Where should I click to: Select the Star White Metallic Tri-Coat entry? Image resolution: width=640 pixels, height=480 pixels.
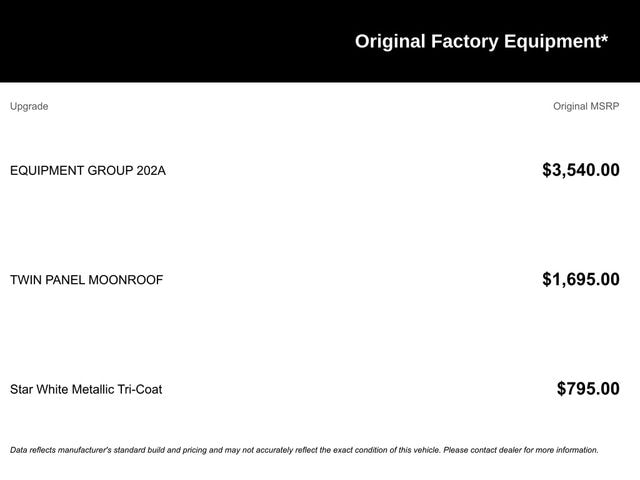click(x=86, y=389)
